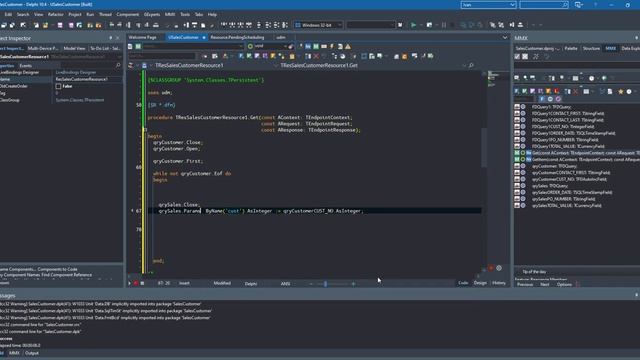The height and width of the screenshot is (360, 640).
Task: Click the zoom plus icon in editor status bar
Action: click(353, 284)
